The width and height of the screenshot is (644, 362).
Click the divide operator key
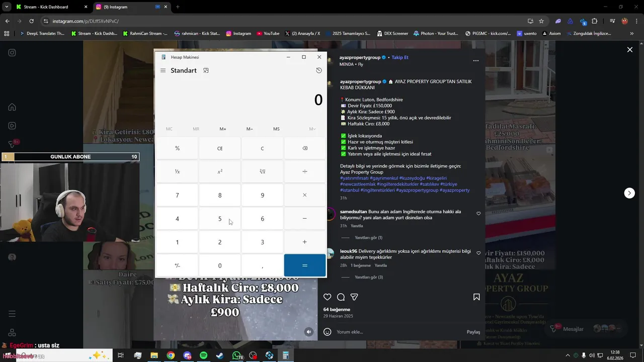click(x=305, y=171)
